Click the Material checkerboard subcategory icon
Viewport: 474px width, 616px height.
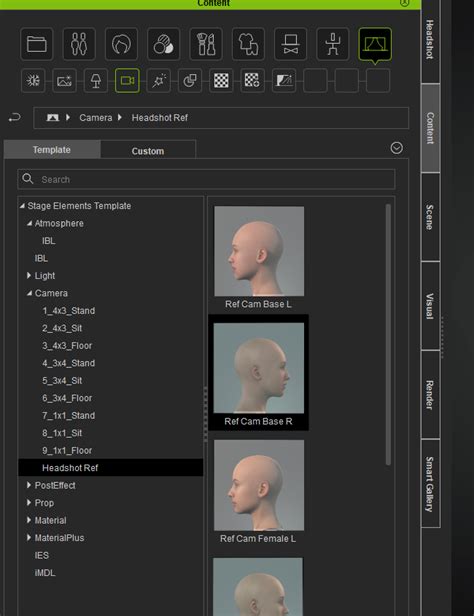(221, 81)
